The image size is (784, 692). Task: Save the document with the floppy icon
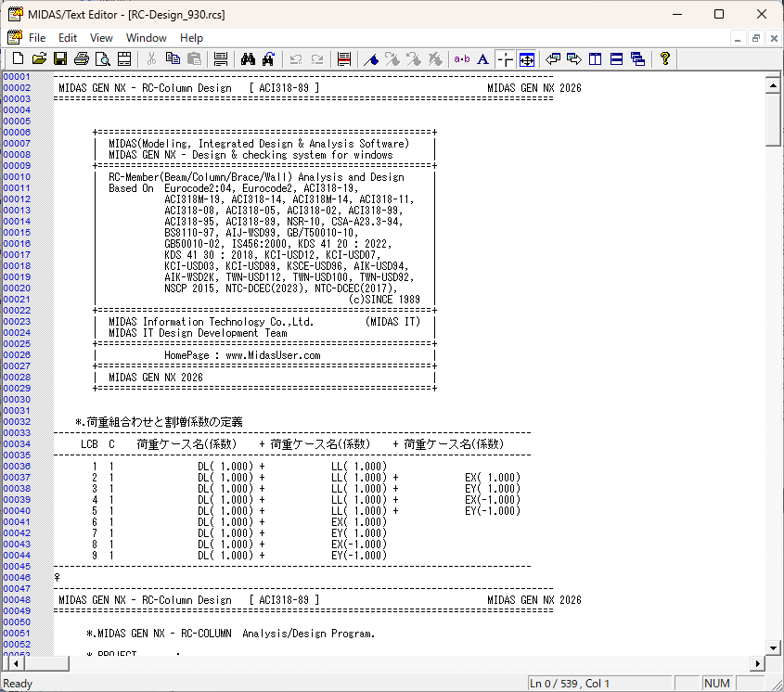click(x=60, y=59)
